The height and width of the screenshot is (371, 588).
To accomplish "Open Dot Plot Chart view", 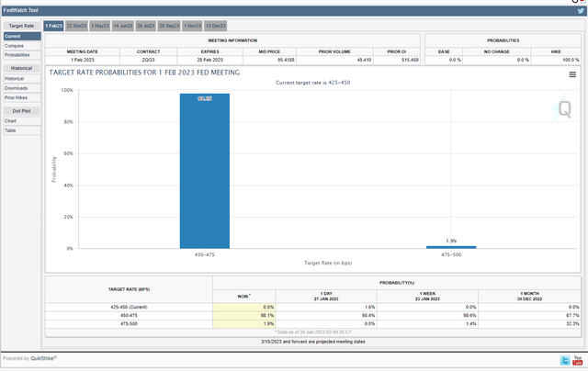I will (x=11, y=120).
